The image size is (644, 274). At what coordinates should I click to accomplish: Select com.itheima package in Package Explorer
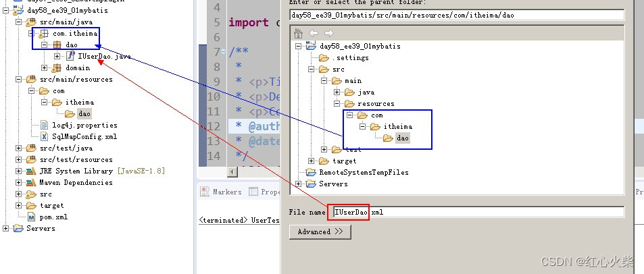point(75,34)
